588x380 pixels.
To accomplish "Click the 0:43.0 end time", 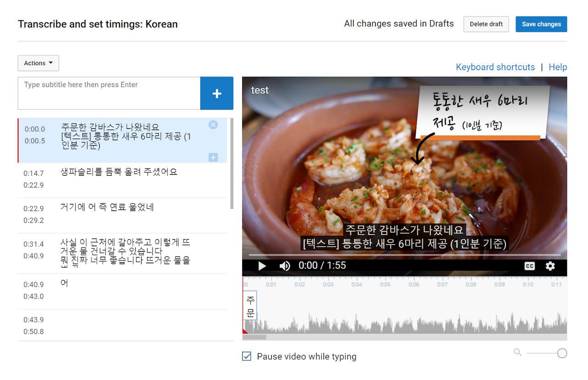I will (34, 296).
